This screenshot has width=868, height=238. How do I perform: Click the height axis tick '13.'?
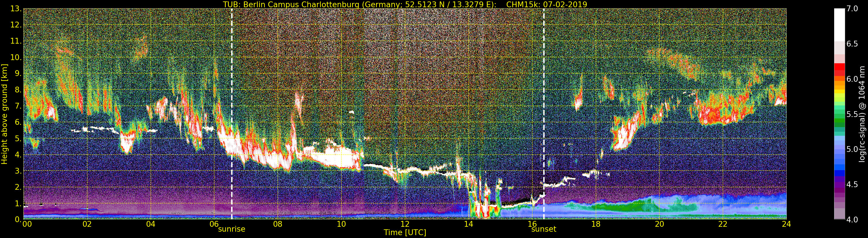click(16, 9)
